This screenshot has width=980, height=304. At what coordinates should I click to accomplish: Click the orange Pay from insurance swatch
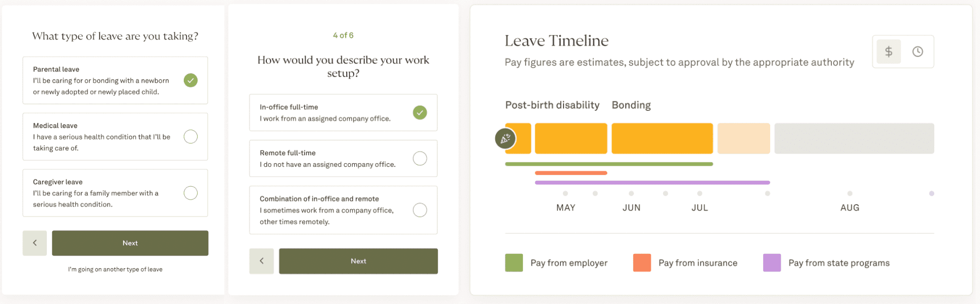[x=642, y=263]
